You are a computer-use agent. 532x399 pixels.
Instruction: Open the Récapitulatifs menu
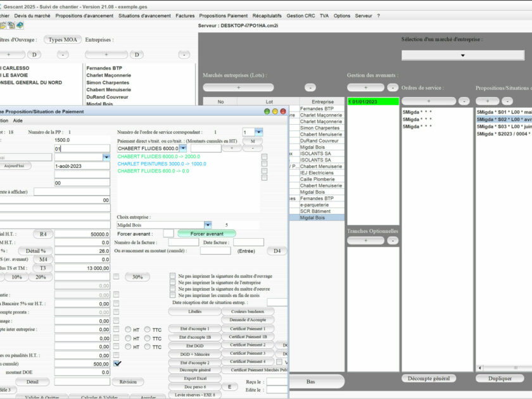267,16
